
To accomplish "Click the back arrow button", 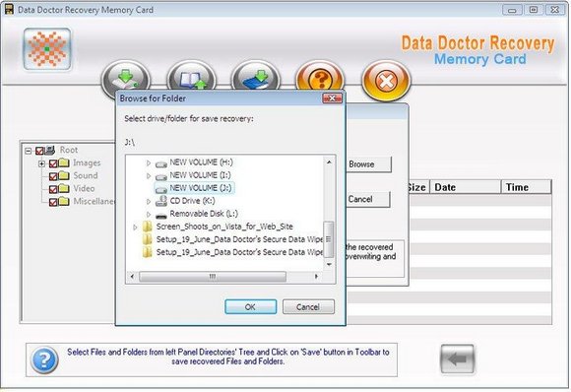I will pos(457,359).
